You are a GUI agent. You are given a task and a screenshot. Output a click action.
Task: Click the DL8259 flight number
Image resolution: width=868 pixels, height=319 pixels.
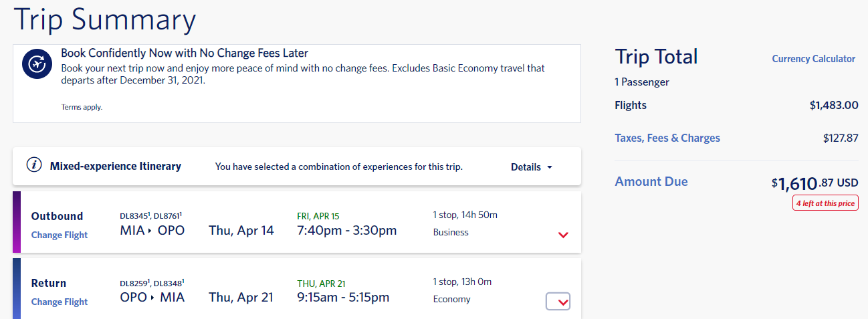coord(134,282)
